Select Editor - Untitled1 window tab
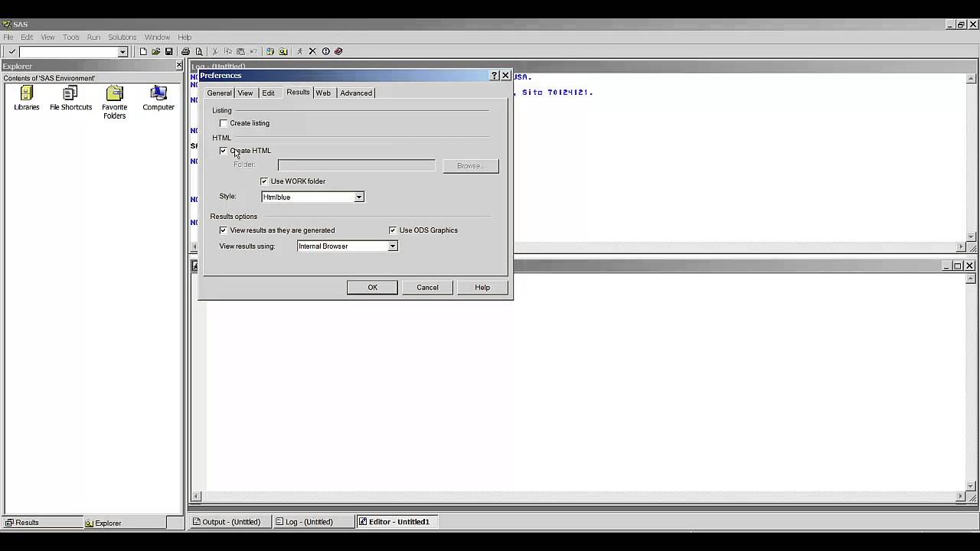Viewport: 980px width, 551px height. 396,522
